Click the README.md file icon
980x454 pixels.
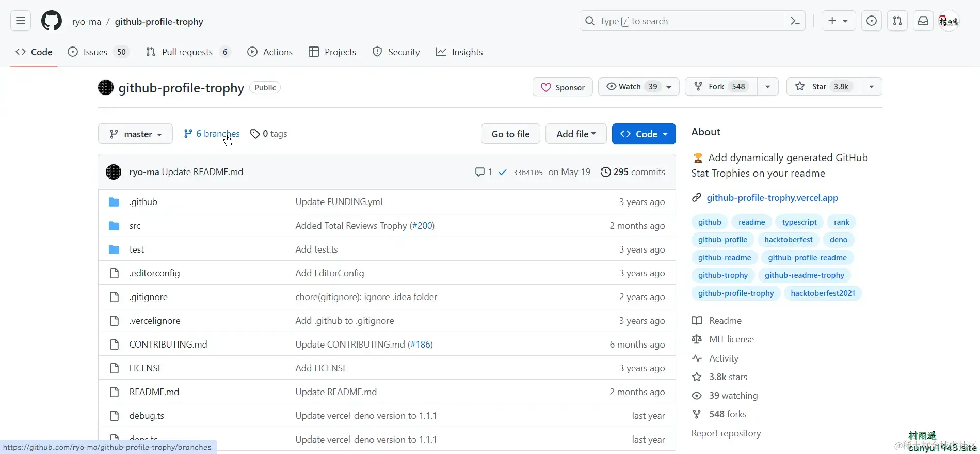pyautogui.click(x=114, y=392)
